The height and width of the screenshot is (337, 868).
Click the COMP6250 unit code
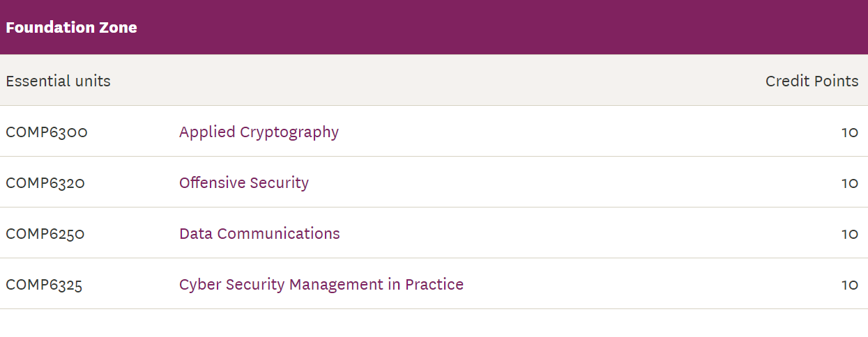coord(45,234)
